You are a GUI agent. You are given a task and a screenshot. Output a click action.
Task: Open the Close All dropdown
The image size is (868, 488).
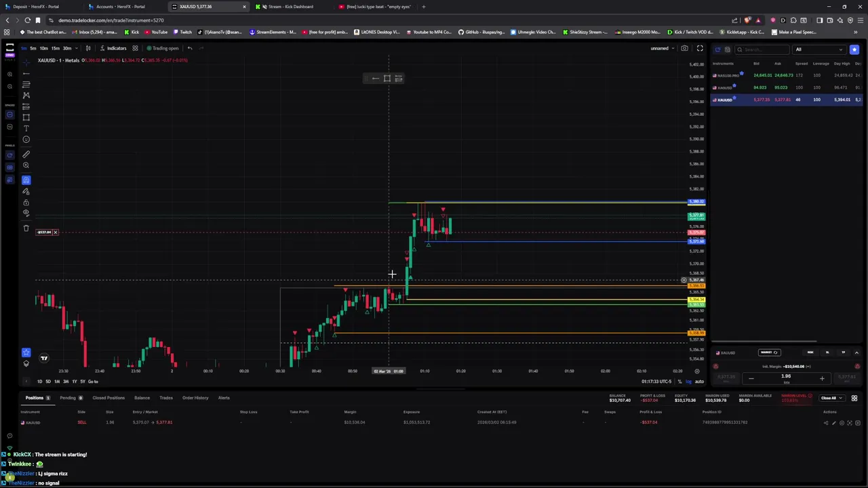831,398
